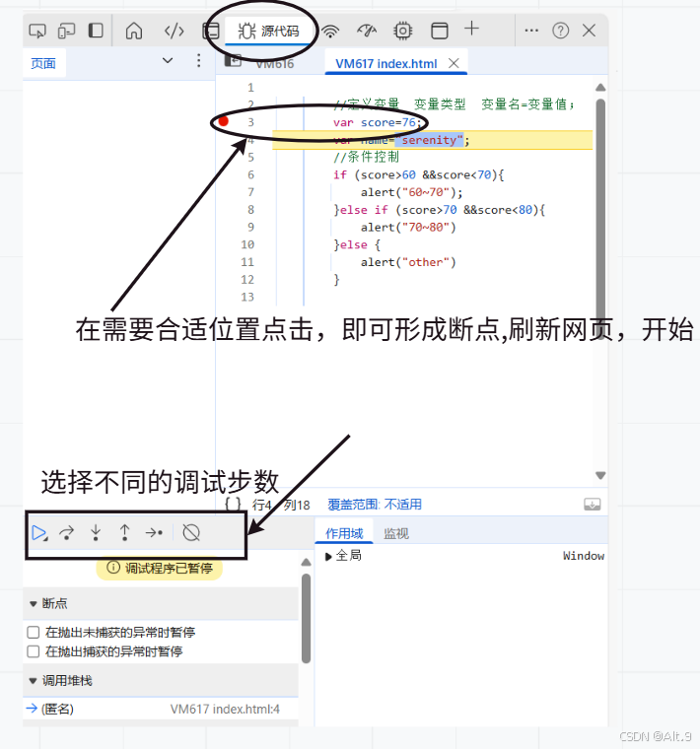Click the debugger pane scrollbar up arrow

pos(306,562)
